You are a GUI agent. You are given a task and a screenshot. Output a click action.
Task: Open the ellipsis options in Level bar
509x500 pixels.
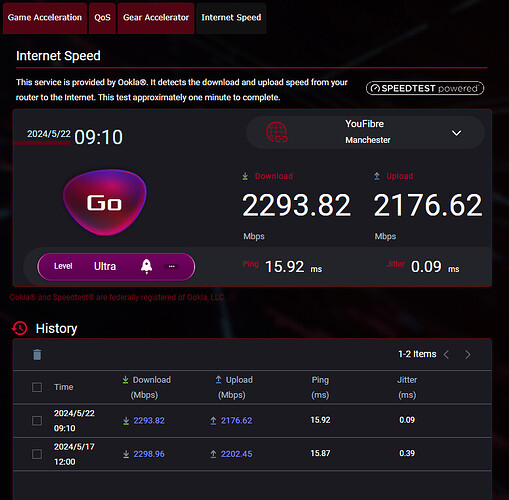click(172, 266)
